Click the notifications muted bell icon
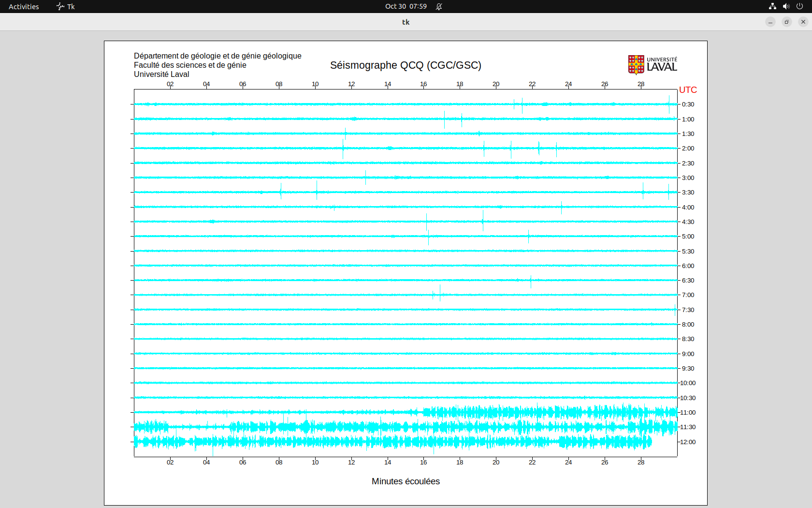The height and width of the screenshot is (508, 812). point(439,6)
